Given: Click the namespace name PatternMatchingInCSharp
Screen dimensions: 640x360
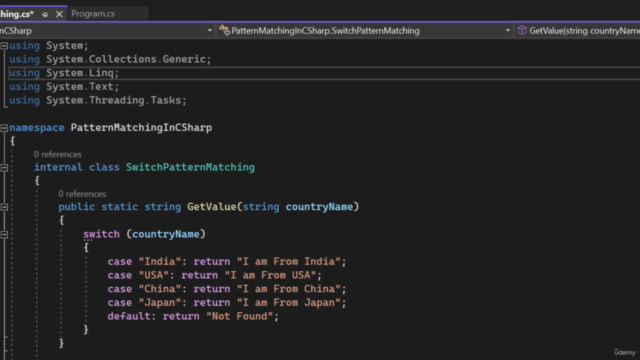Looking at the screenshot, I should 141,128.
